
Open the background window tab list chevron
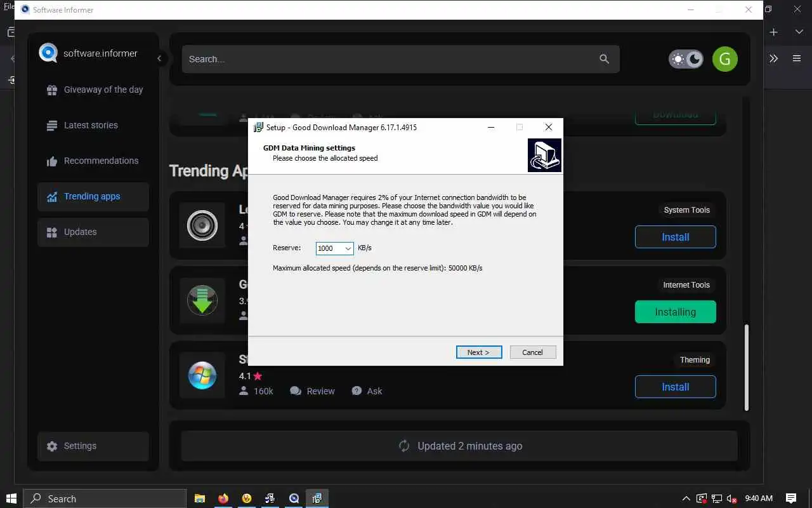pyautogui.click(x=799, y=32)
